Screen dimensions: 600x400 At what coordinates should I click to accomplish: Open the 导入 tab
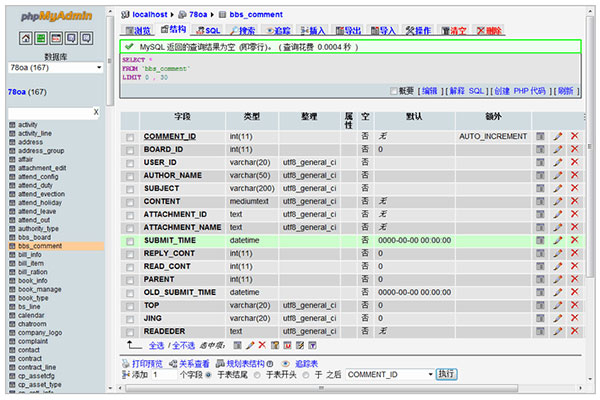[x=383, y=31]
